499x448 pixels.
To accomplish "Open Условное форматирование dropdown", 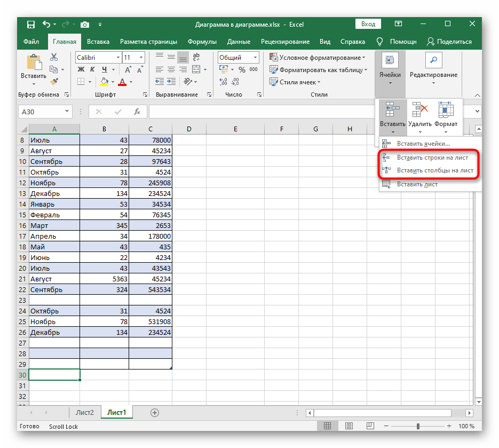I will point(317,58).
